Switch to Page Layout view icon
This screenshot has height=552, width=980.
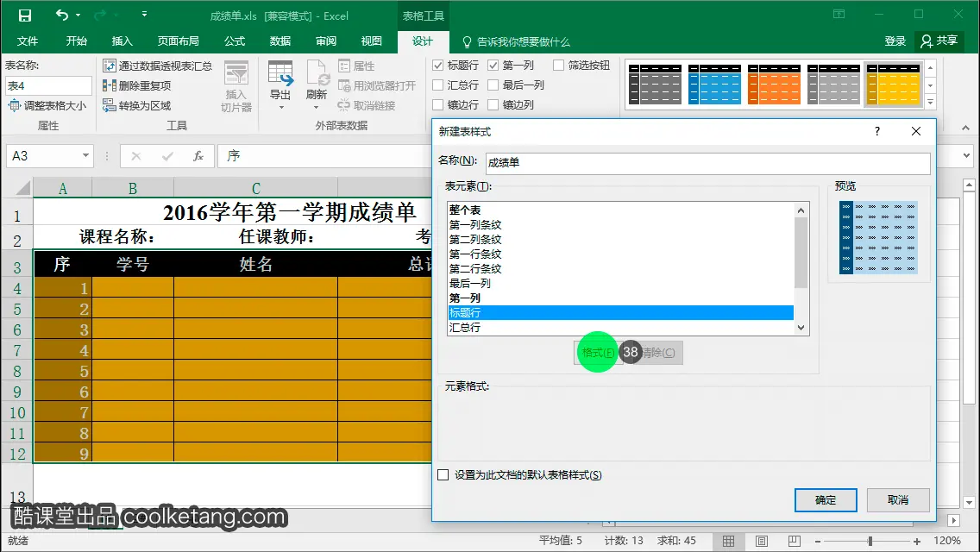(x=761, y=541)
